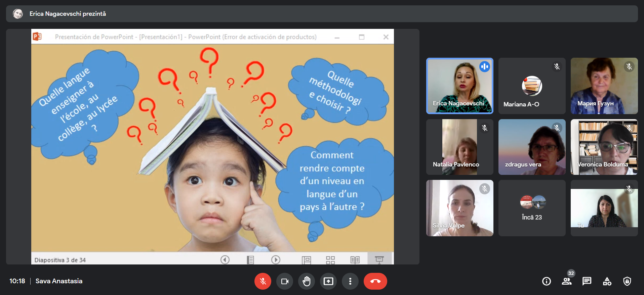The height and width of the screenshot is (295, 644).
Task: Switch to slide sorter view
Action: (x=330, y=260)
